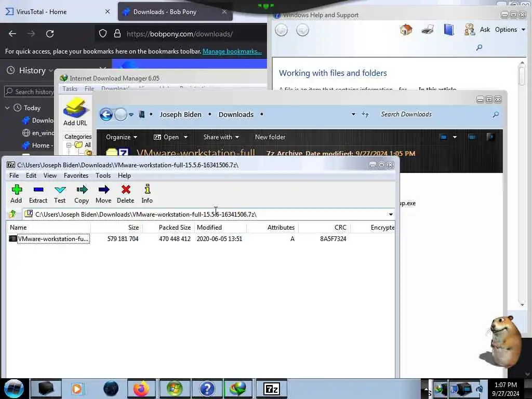This screenshot has width=532, height=399.
Task: Click the Open button in Explorer toolbar
Action: click(x=166, y=137)
